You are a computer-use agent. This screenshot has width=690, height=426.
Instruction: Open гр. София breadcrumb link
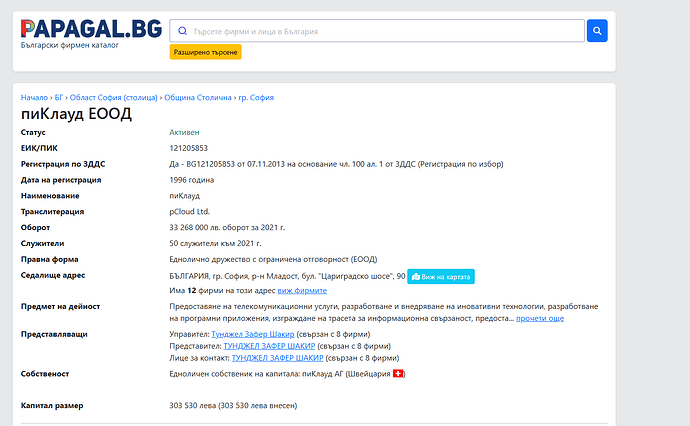pos(256,98)
